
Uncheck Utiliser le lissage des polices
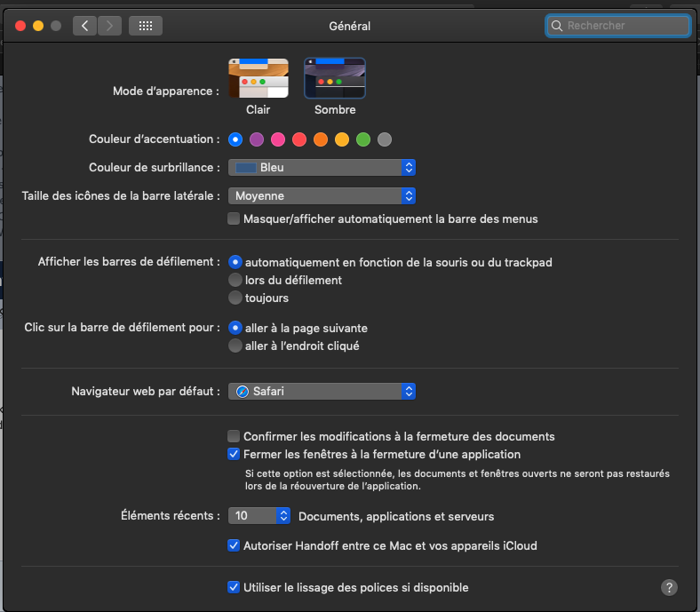pos(234,587)
